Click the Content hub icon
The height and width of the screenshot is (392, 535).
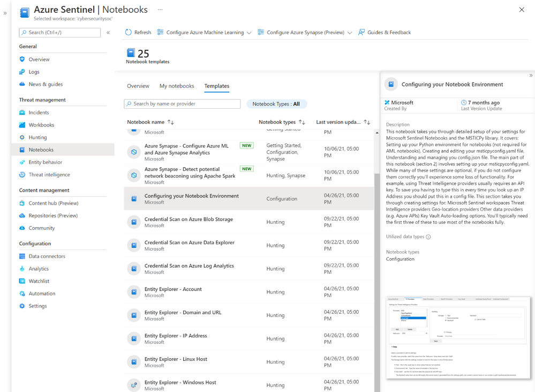coord(22,203)
